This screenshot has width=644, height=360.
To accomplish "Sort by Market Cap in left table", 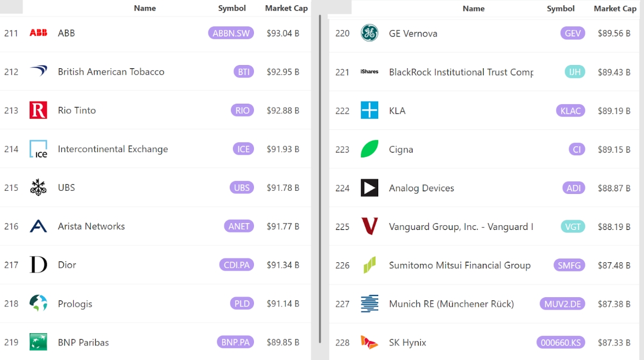I will tap(286, 8).
